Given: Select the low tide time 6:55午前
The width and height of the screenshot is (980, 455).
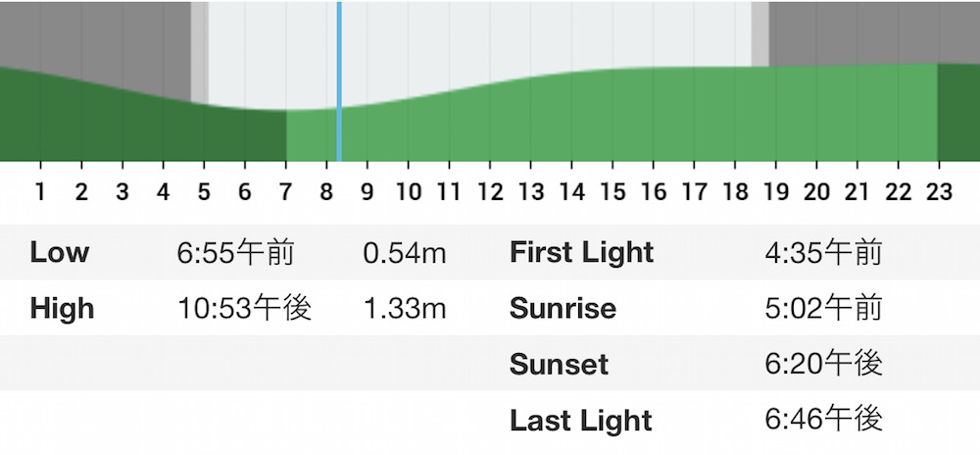Looking at the screenshot, I should tap(236, 254).
